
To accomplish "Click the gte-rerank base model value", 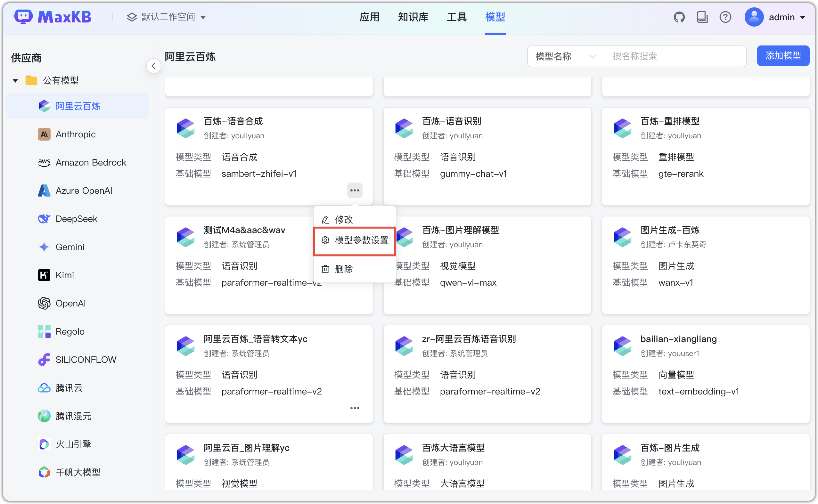I will coord(681,174).
